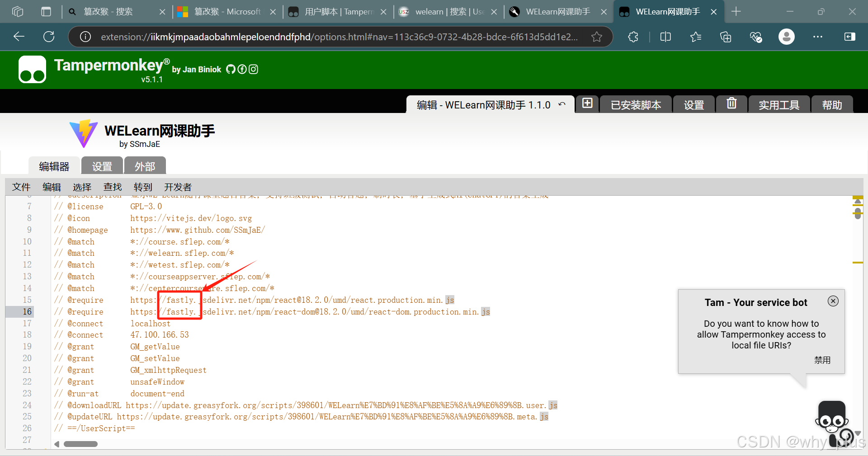This screenshot has width=868, height=456.
Task: Reload the current page
Action: [49, 37]
